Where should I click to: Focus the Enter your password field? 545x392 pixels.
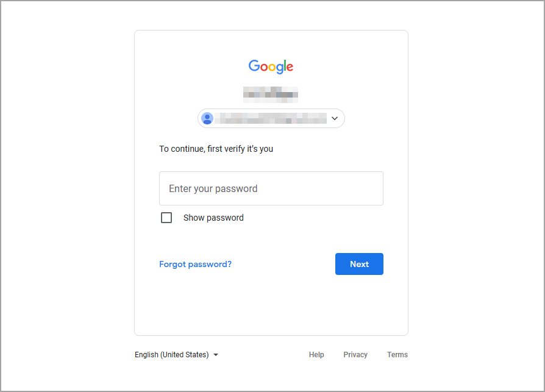(x=271, y=188)
